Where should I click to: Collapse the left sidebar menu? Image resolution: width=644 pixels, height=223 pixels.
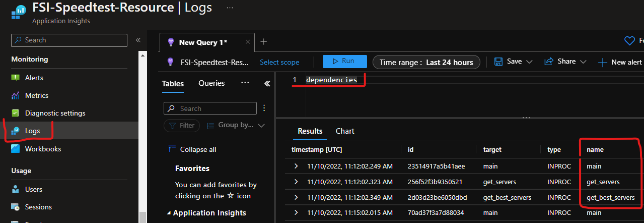[x=138, y=40]
